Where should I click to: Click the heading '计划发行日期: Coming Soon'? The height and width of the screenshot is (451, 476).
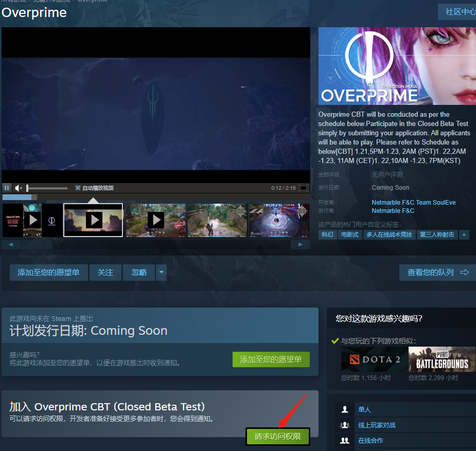pos(89,331)
